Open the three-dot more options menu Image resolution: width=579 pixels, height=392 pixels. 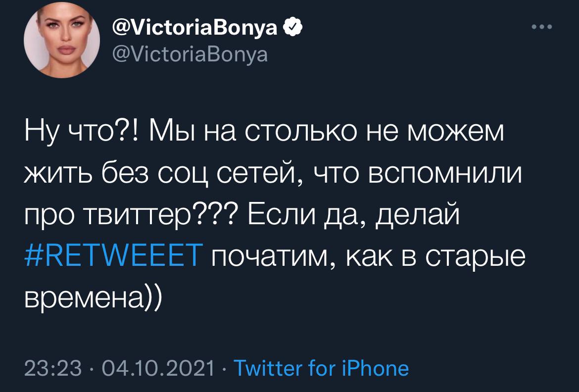[x=541, y=27]
